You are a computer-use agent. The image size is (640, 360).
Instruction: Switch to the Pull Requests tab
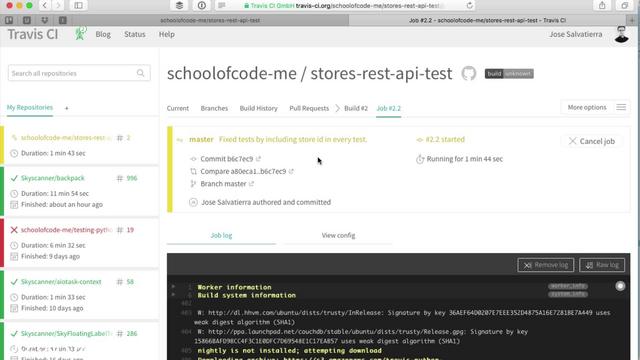(309, 108)
